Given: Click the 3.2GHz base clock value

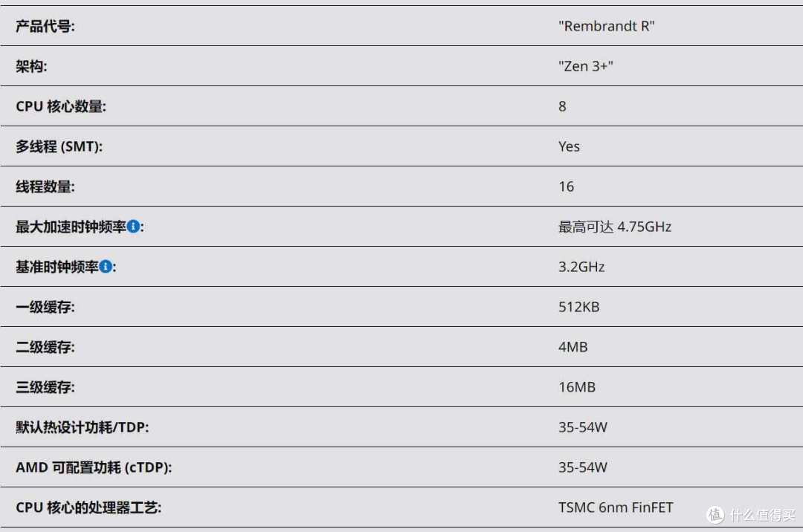Looking at the screenshot, I should [x=581, y=267].
